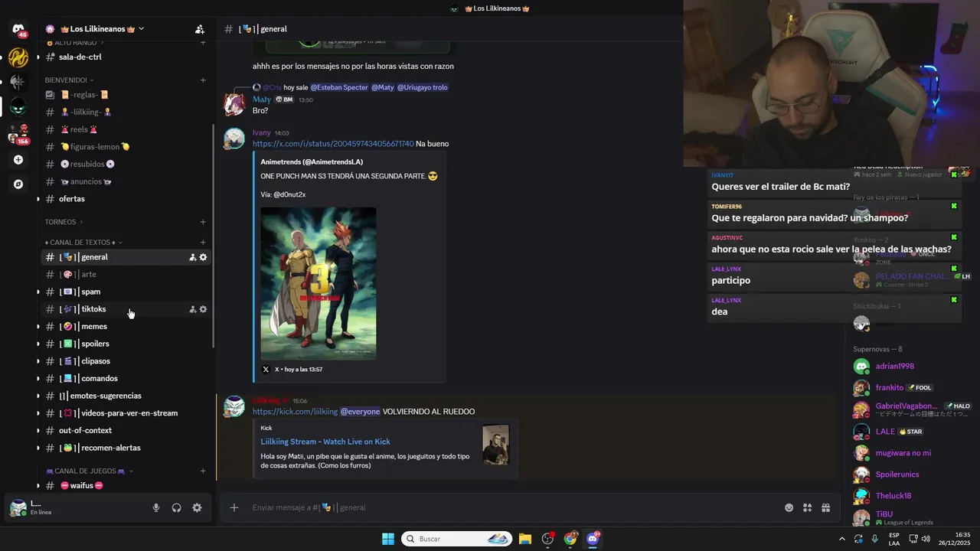Open mugiwara no mi member profile
980x551 pixels.
coord(910,453)
